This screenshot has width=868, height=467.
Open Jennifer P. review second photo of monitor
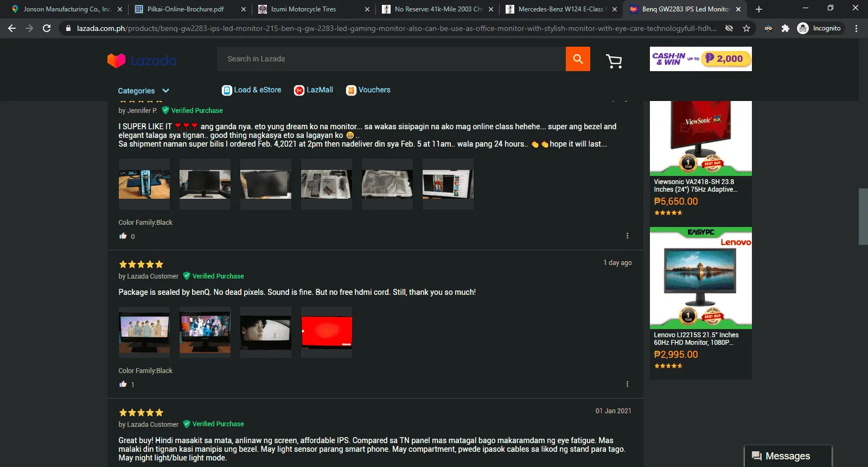[x=205, y=184]
